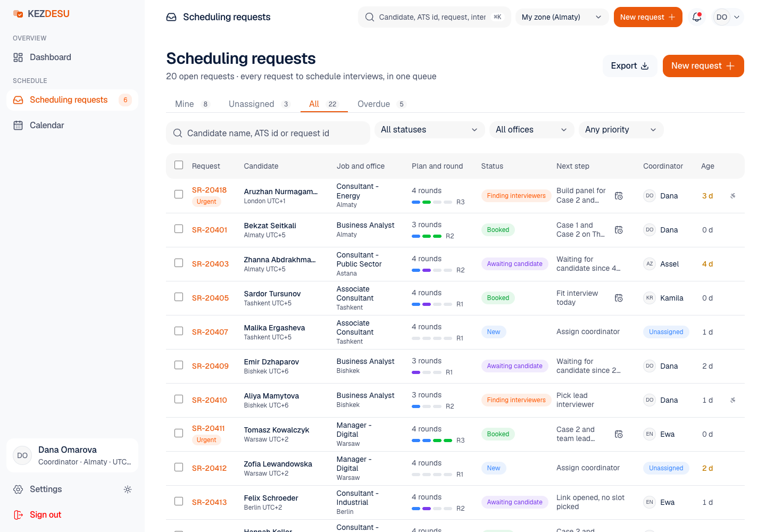The image size is (766, 532).
Task: Open request link SR-20403
Action: coord(211,264)
